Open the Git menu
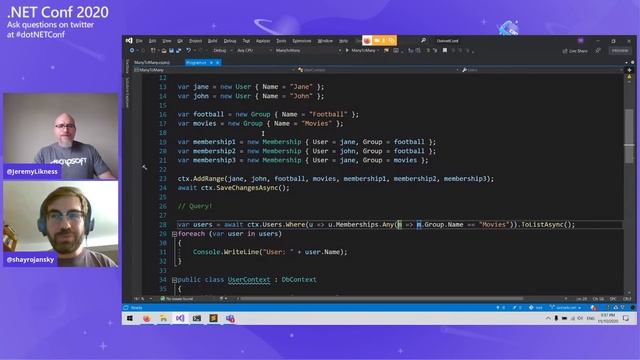The height and width of the screenshot is (360, 640). [180, 41]
